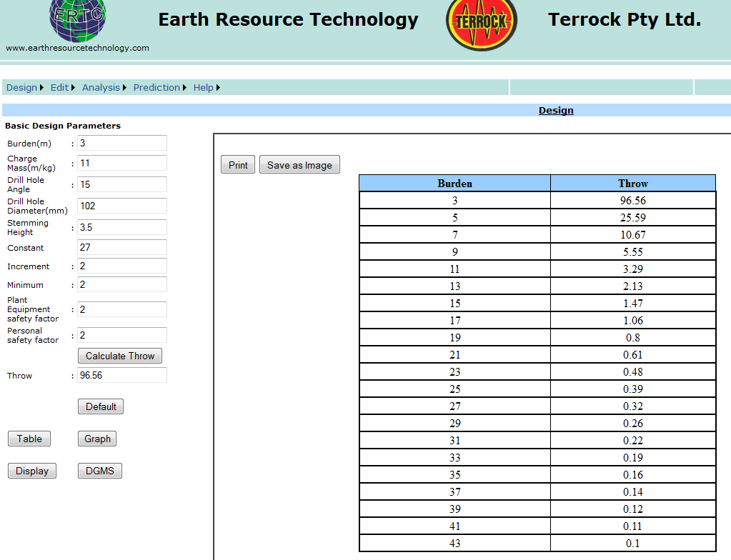Select burden value 31 in table
731x560 pixels.
point(454,441)
